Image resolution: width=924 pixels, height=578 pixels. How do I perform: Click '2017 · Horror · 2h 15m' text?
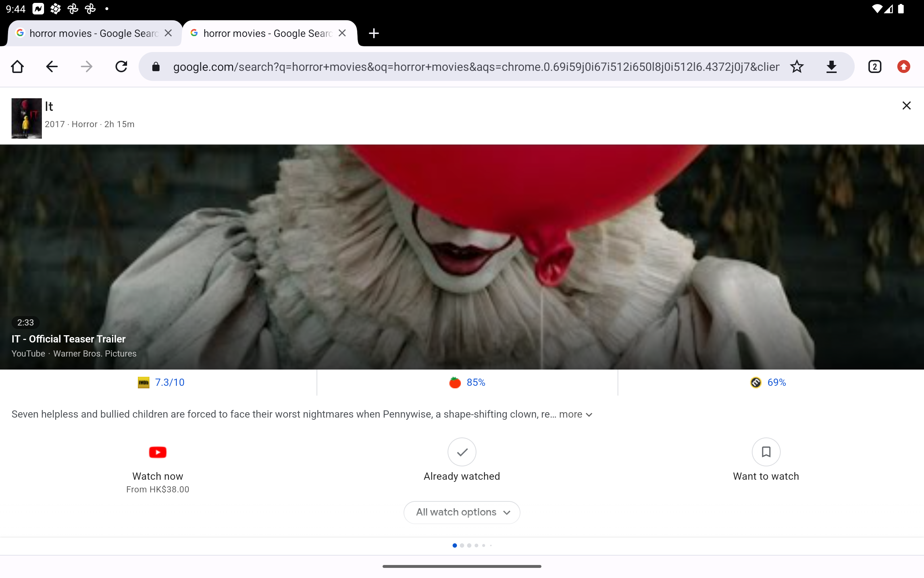[90, 124]
